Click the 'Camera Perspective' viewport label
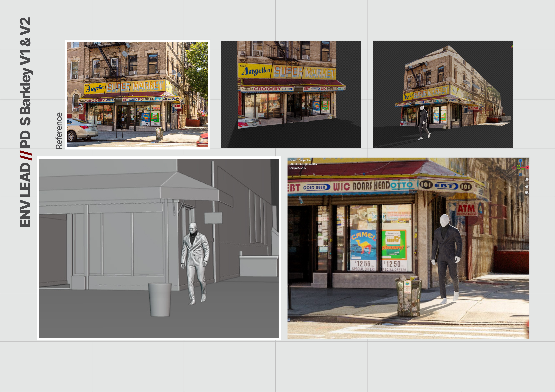The height and width of the screenshot is (392, 555). tap(300, 160)
